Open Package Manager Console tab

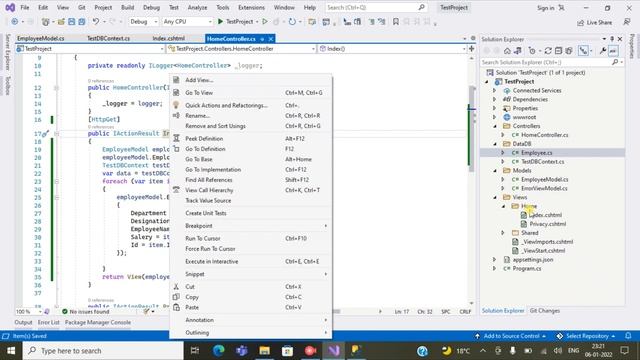98,322
